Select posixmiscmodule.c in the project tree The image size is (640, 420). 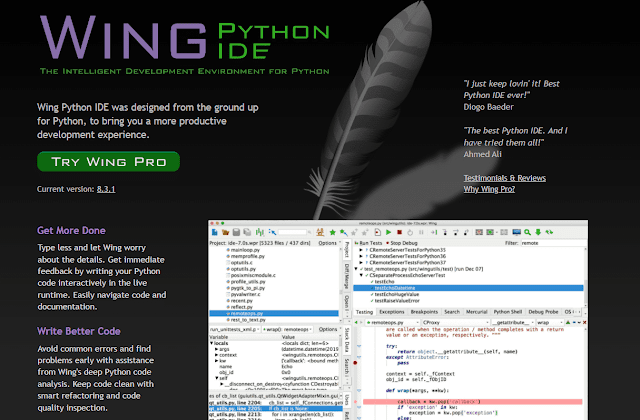(253, 275)
